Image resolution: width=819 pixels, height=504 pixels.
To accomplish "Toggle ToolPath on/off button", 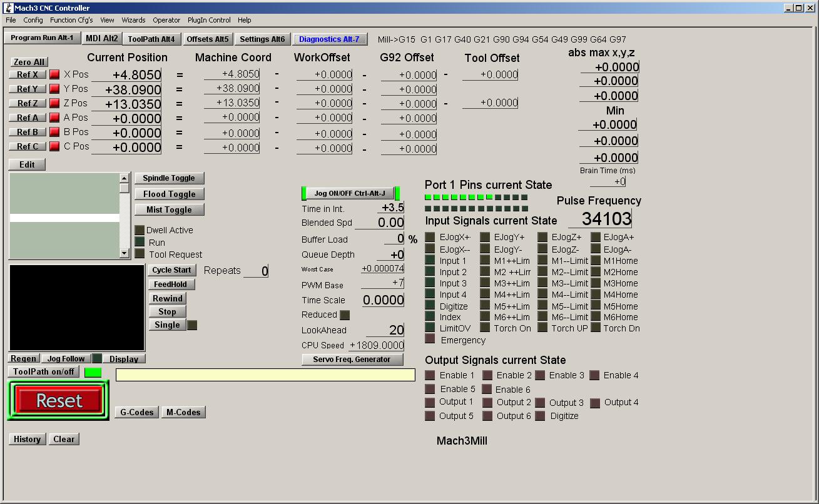I will pos(44,372).
